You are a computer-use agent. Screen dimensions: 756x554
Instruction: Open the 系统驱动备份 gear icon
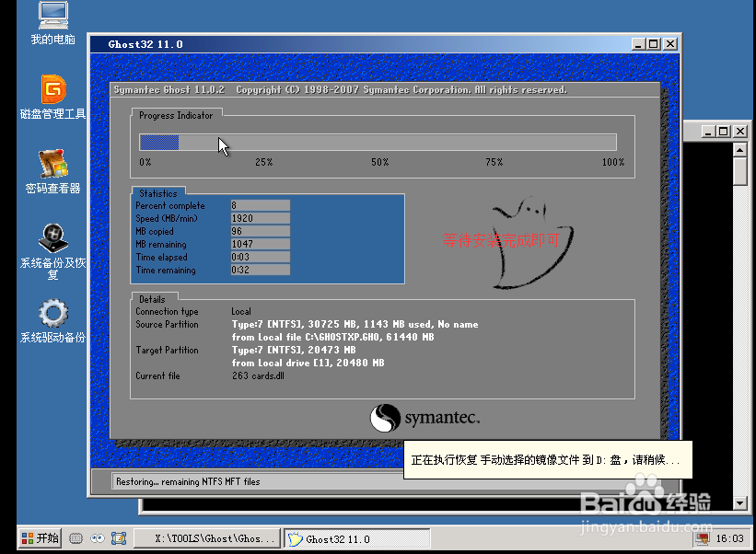(x=53, y=321)
